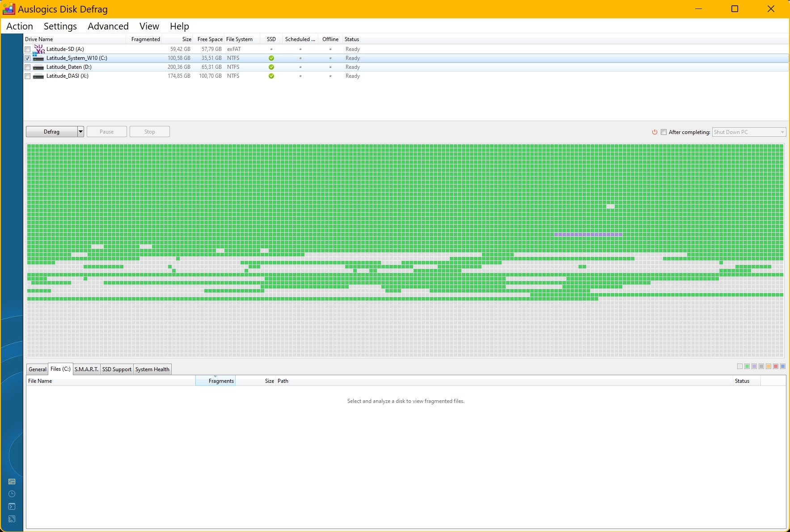Click the green SSD check for drive C:

(271, 58)
